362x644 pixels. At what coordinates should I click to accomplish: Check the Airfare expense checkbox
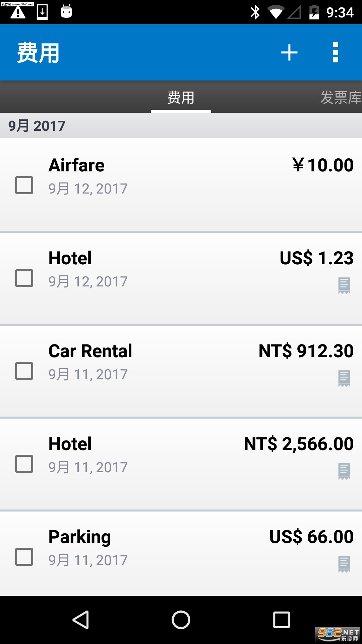[x=24, y=185]
